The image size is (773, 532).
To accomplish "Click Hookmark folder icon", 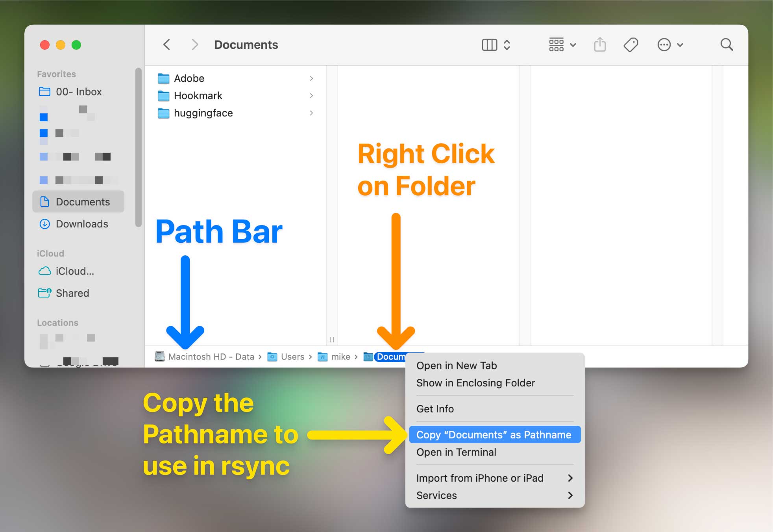I will (163, 96).
